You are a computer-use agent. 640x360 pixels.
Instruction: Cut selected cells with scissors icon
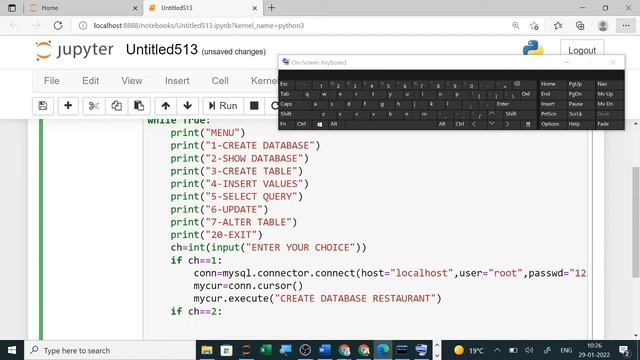click(94, 106)
